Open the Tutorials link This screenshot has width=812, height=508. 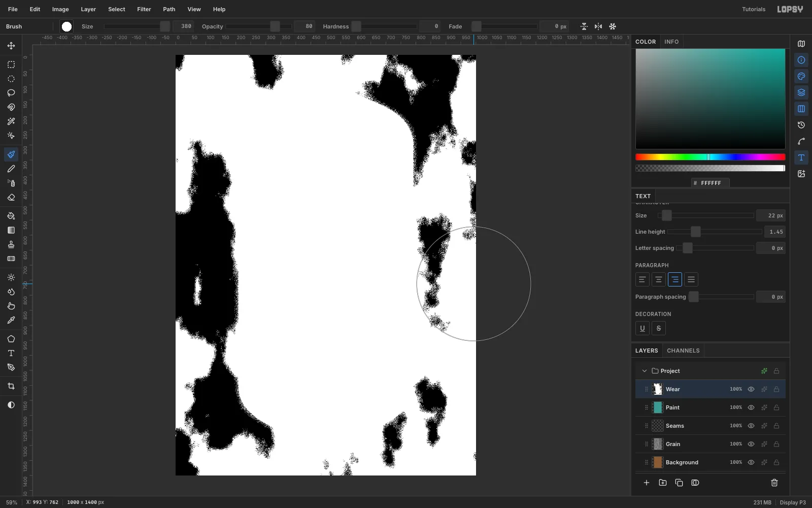[754, 9]
